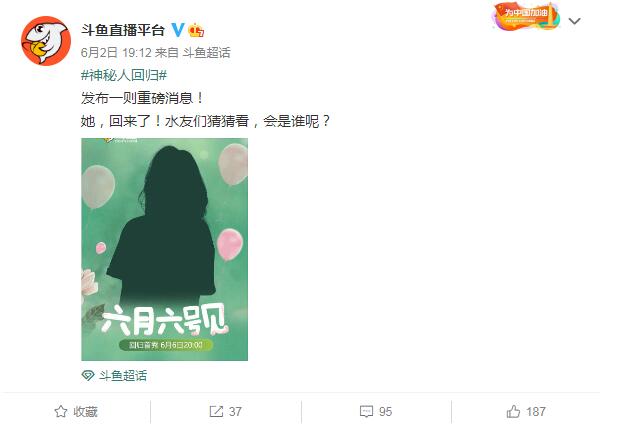Click the like count 187
The height and width of the screenshot is (429, 620).
tap(536, 412)
